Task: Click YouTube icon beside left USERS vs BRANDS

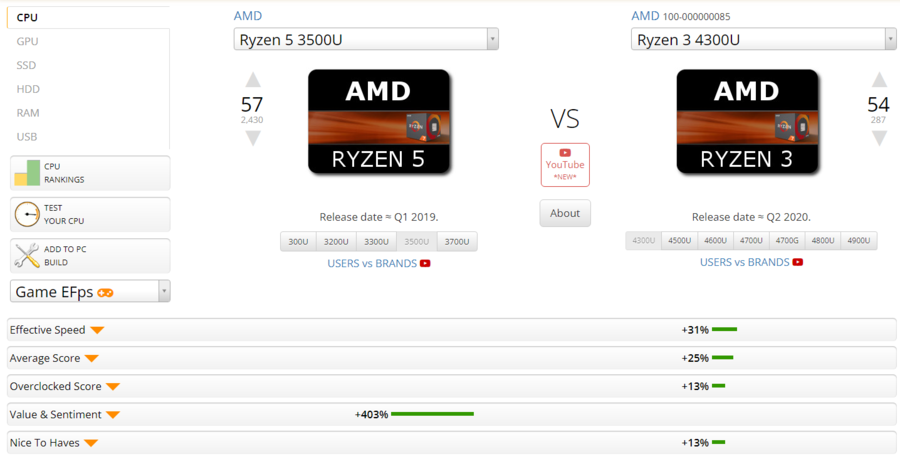Action: click(425, 263)
